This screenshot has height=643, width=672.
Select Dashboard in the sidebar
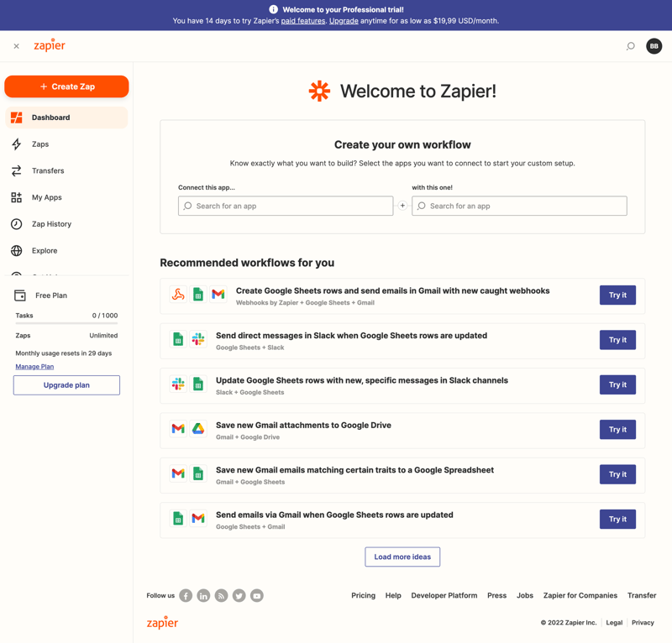pos(50,118)
